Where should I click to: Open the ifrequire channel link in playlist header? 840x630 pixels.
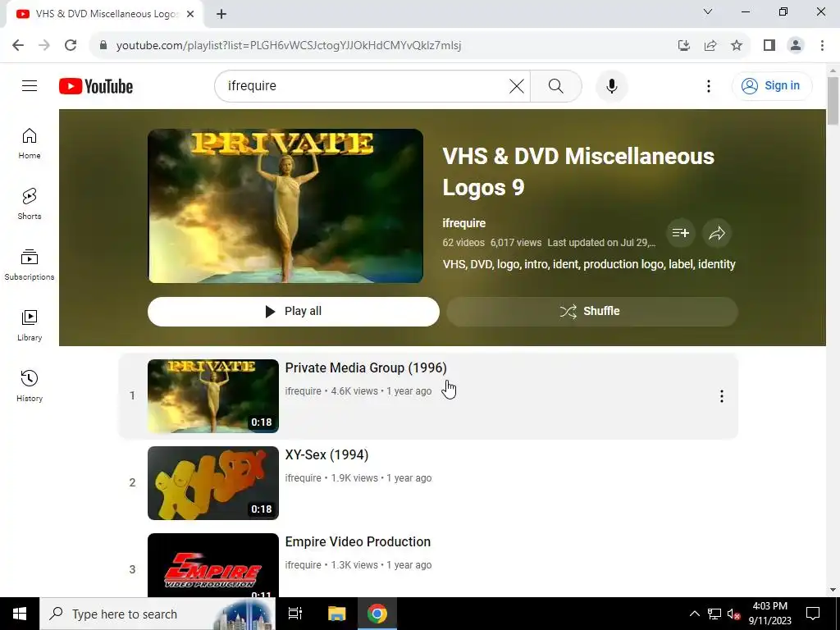pyautogui.click(x=464, y=223)
